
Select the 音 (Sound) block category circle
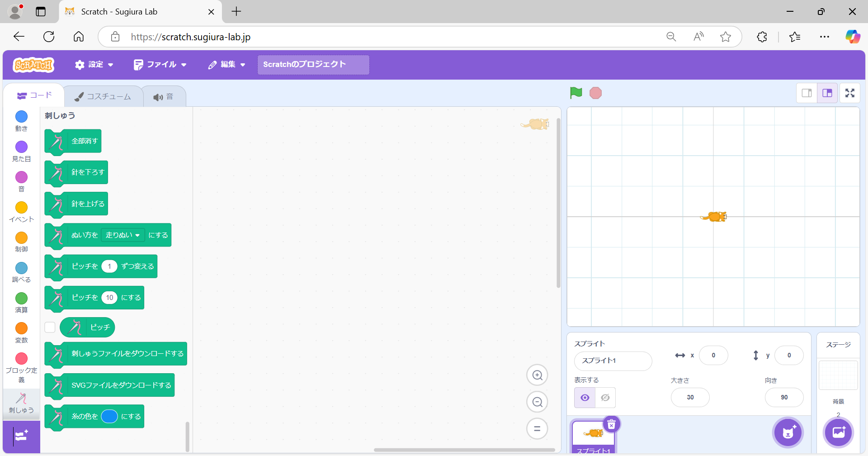point(21,177)
